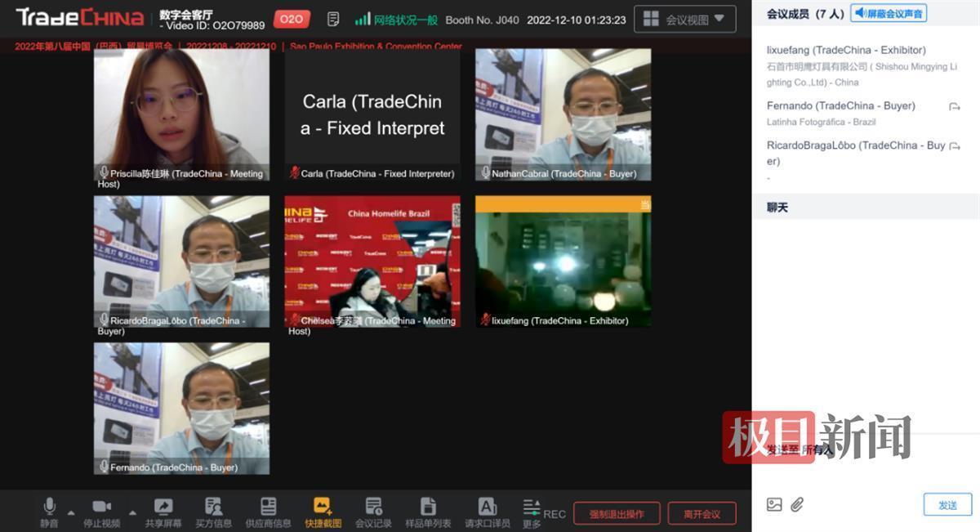
Task: Open the sample list (样品单列表)
Action: 428,507
